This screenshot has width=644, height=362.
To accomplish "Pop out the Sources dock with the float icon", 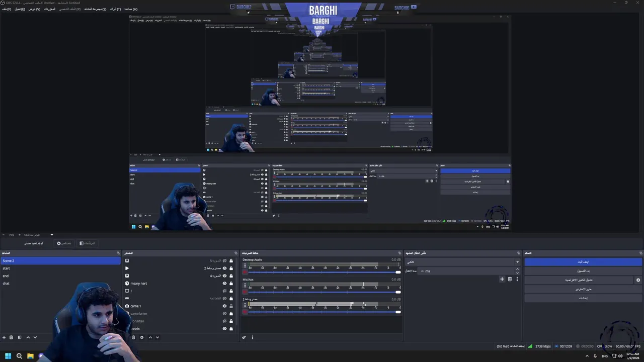I will [235, 253].
